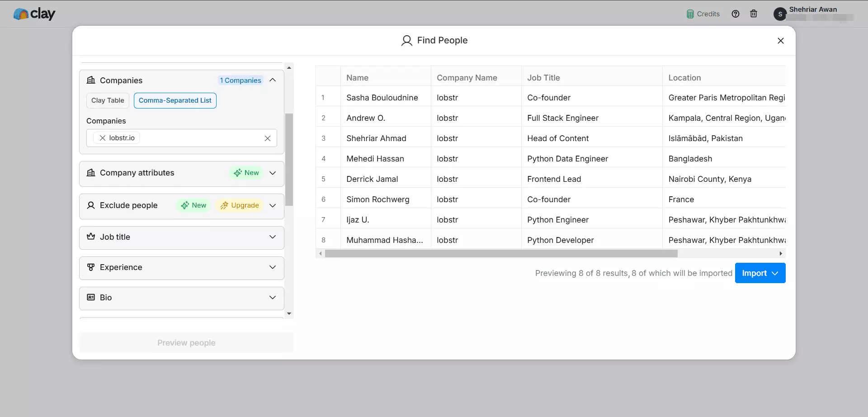The width and height of the screenshot is (868, 417).
Task: Click the Clay logo
Action: pos(34,14)
